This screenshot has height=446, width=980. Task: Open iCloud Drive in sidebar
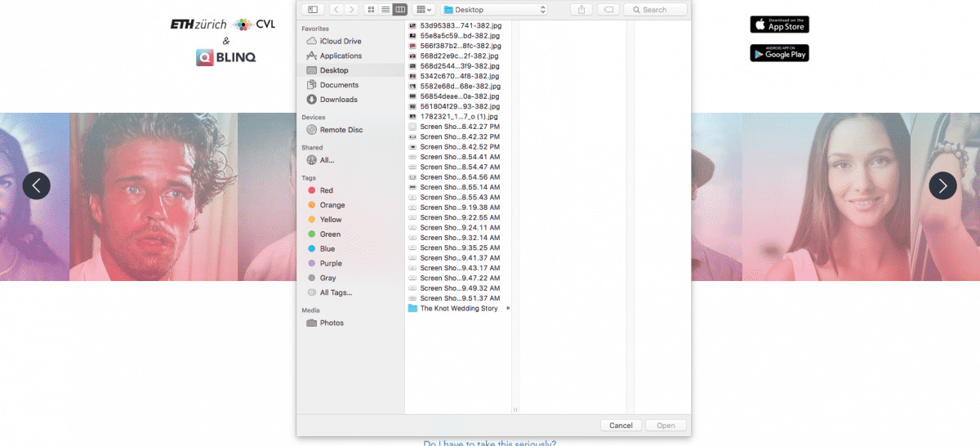pos(340,41)
